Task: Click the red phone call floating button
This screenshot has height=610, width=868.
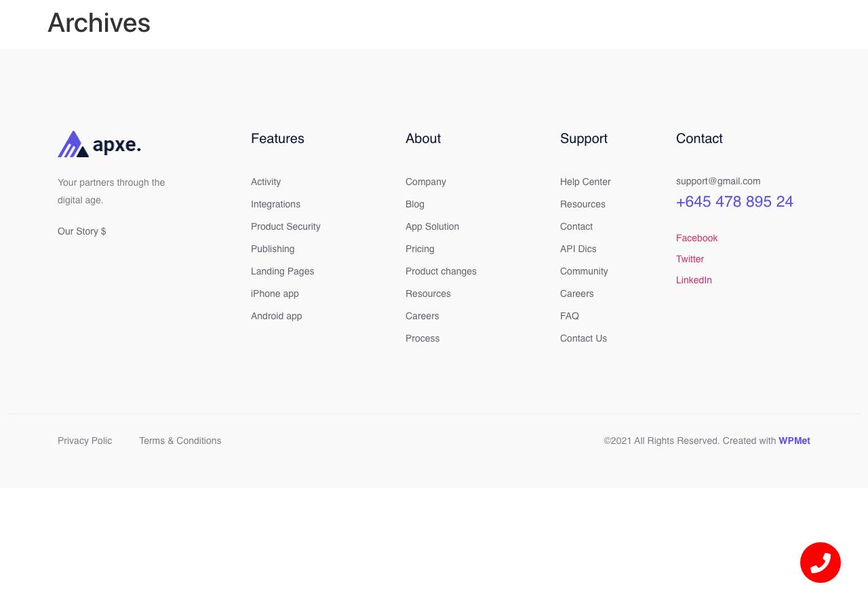Action: [821, 563]
